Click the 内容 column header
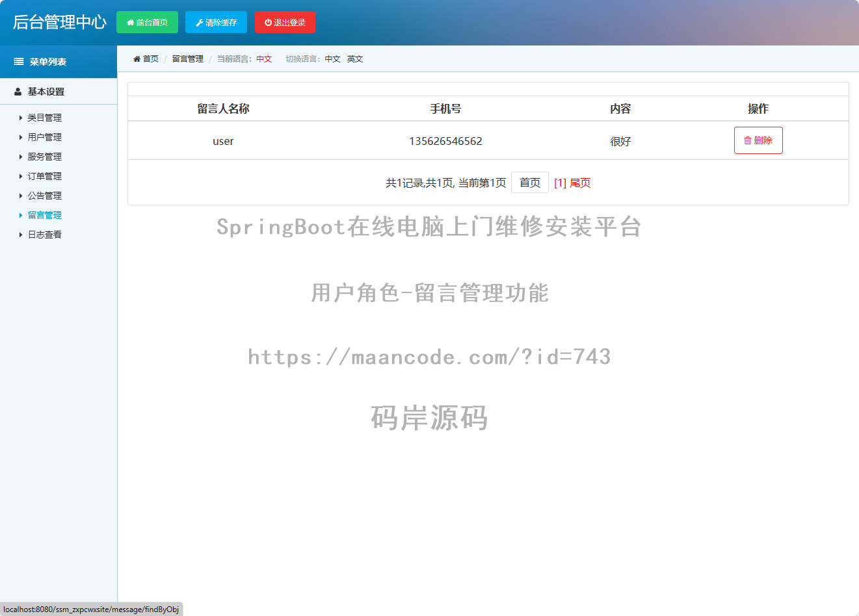859x616 pixels. pyautogui.click(x=620, y=109)
